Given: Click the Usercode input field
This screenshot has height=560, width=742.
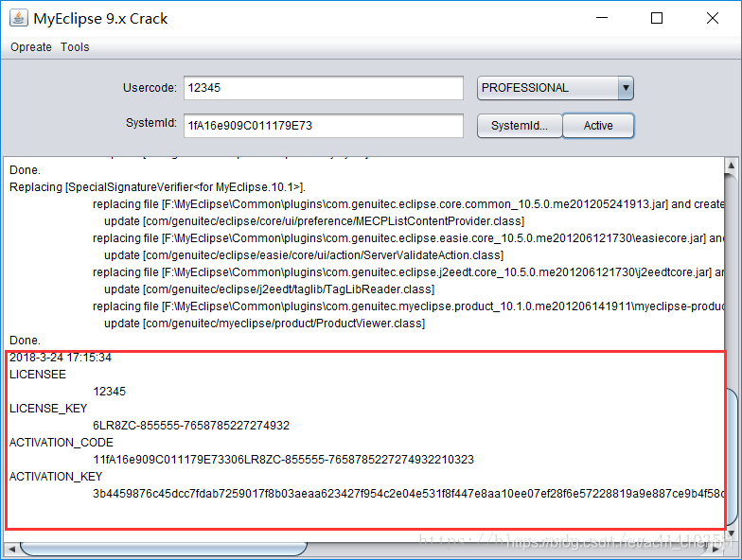Looking at the screenshot, I should coord(324,88).
